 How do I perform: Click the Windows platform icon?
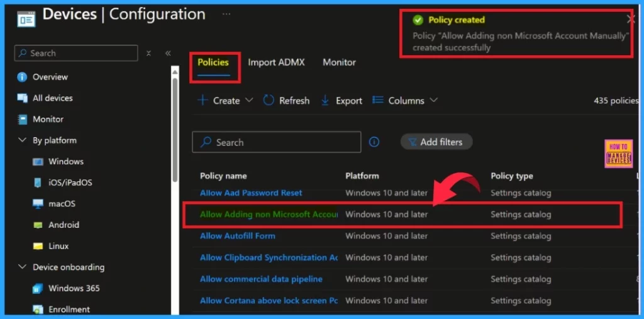pyautogui.click(x=38, y=162)
